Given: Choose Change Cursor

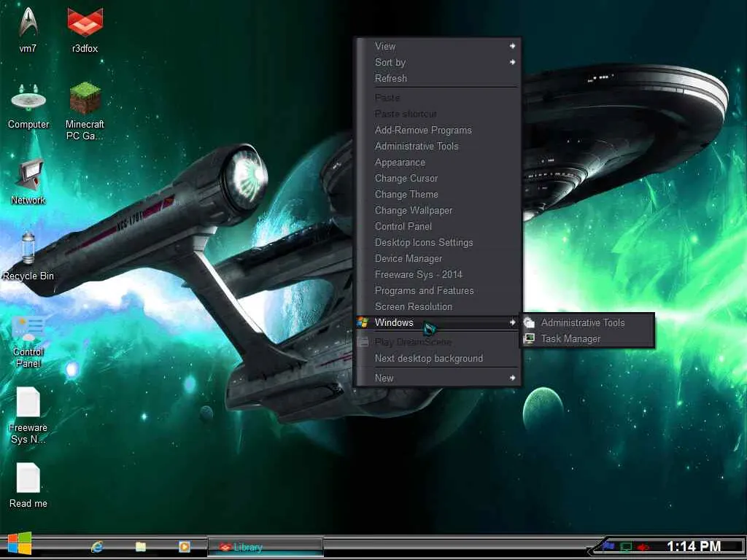Looking at the screenshot, I should pyautogui.click(x=438, y=178).
